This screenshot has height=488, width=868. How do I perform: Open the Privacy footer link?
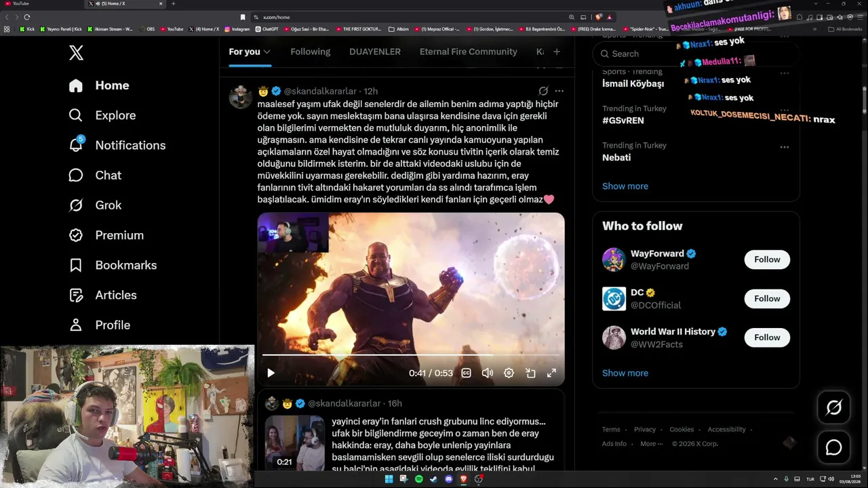[645, 429]
